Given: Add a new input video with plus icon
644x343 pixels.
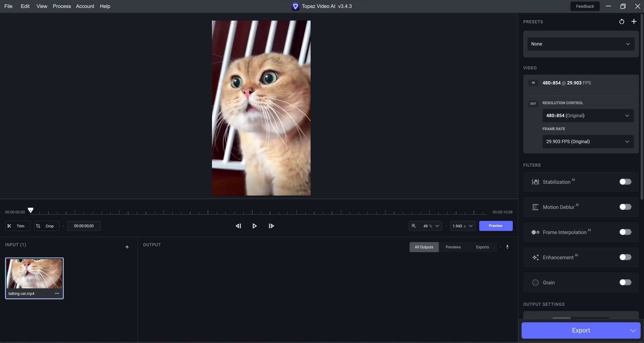Looking at the screenshot, I should tap(127, 247).
